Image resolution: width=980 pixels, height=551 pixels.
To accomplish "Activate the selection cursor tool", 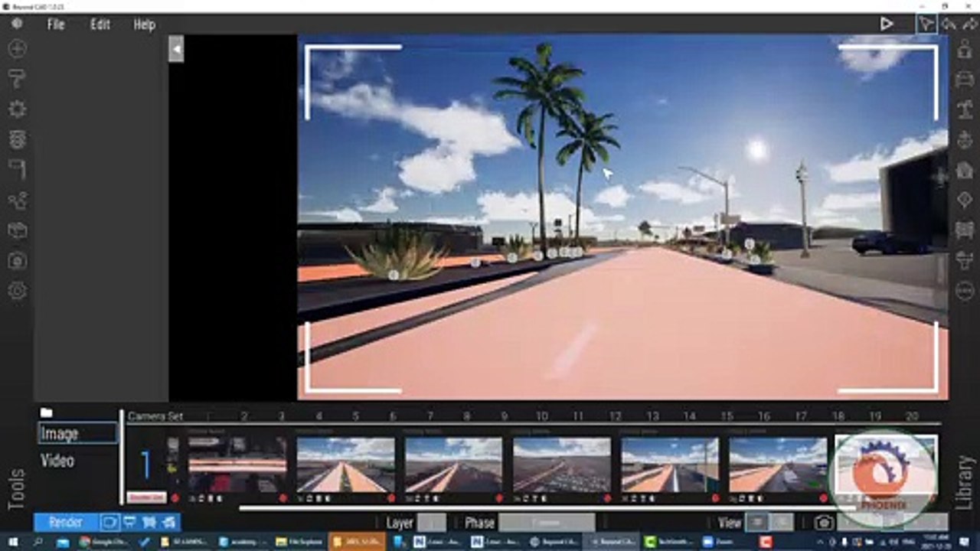I will 926,24.
